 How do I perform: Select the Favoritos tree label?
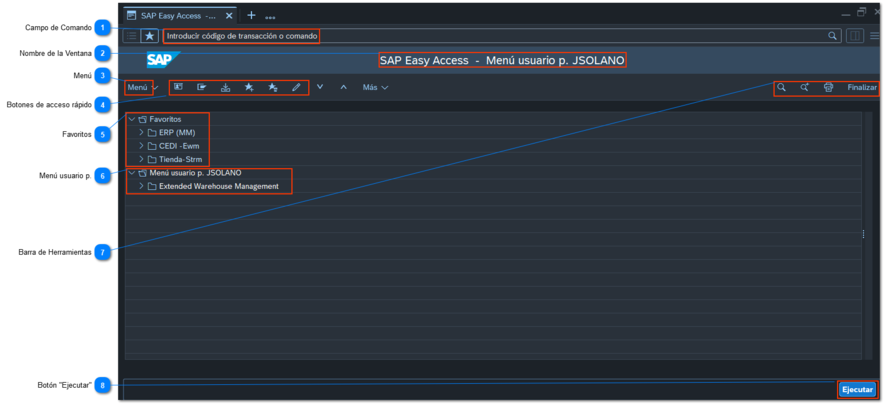[x=166, y=120]
